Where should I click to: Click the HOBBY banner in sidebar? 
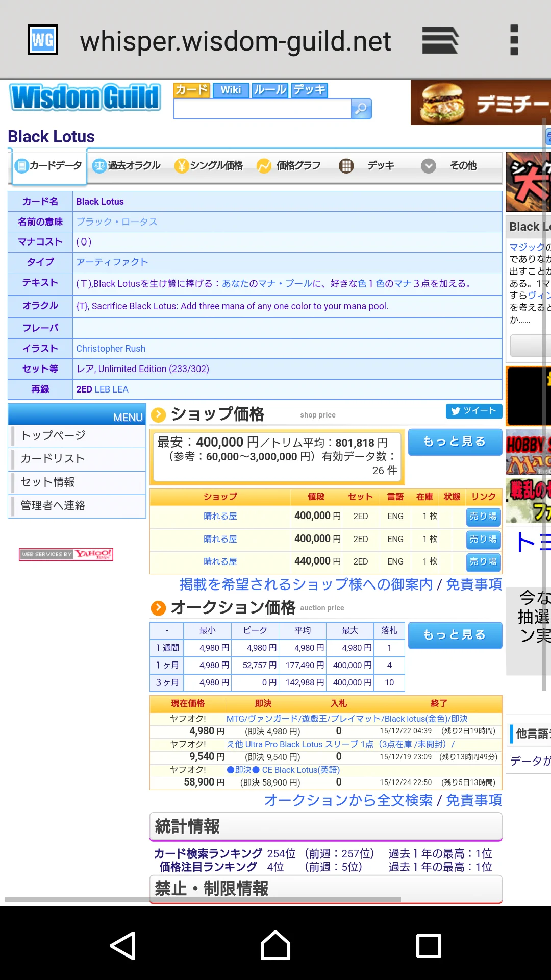coord(528,453)
